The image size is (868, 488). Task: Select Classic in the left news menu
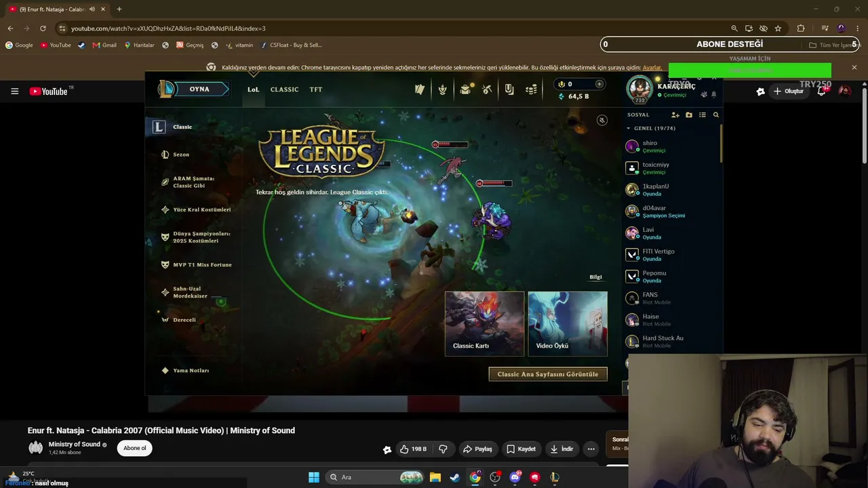182,127
